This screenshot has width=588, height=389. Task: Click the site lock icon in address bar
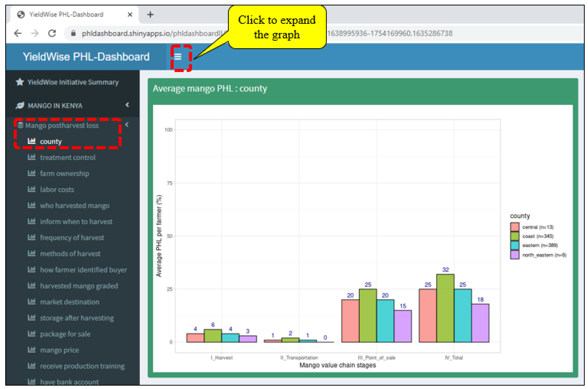(73, 33)
